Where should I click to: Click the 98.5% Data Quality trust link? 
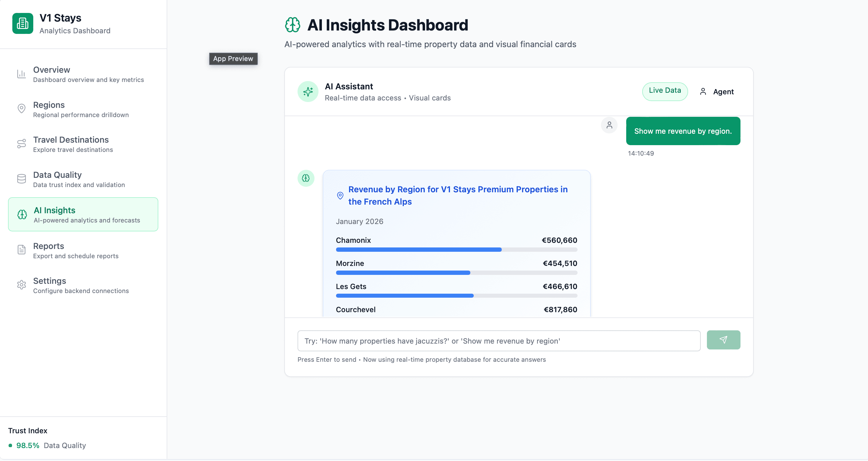47,445
